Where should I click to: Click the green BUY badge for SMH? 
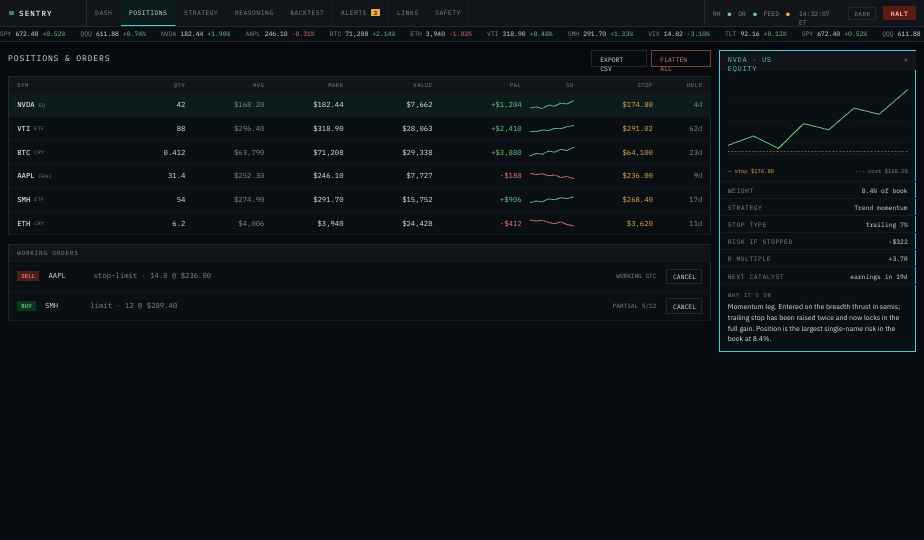click(27, 306)
